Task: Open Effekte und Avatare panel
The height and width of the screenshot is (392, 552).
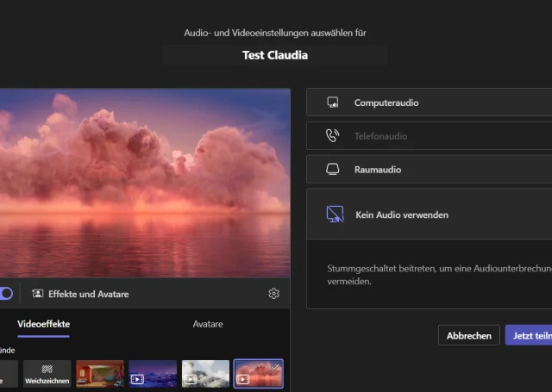Action: pos(88,294)
